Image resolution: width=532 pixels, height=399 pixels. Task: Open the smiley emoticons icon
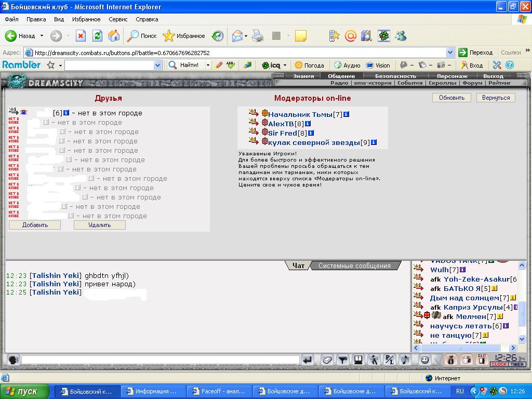[x=425, y=360]
